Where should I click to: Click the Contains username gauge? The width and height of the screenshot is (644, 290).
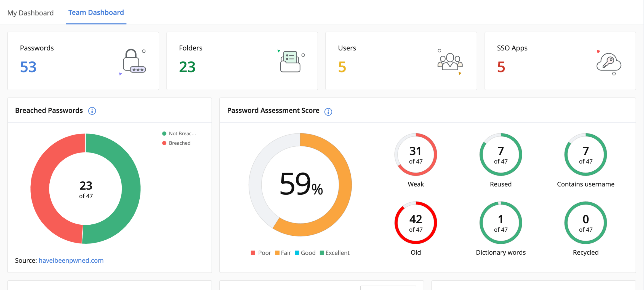coord(585,154)
